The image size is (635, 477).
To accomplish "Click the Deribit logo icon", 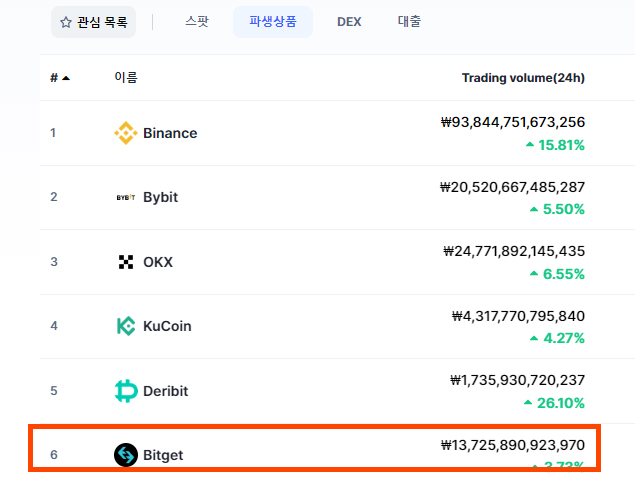I will point(126,391).
